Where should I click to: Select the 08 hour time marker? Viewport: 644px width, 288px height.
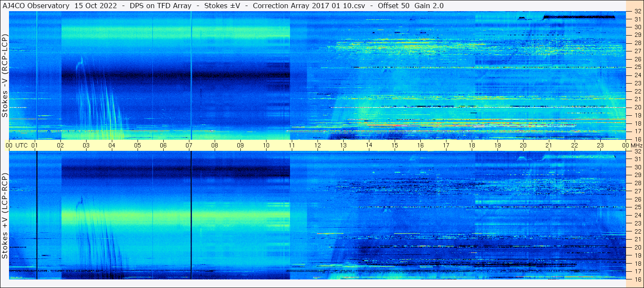tap(215, 145)
